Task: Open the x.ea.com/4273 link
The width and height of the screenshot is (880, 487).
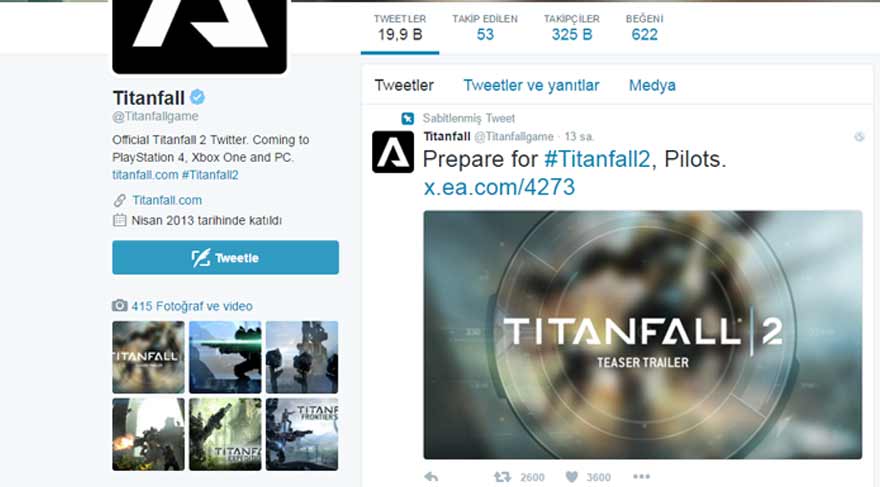Action: (x=499, y=187)
